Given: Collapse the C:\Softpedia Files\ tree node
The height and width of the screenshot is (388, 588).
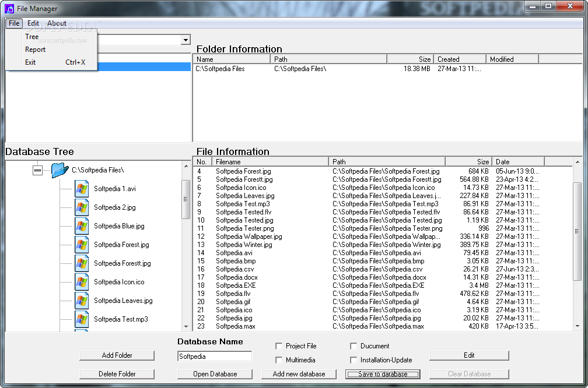Looking at the screenshot, I should tap(37, 170).
